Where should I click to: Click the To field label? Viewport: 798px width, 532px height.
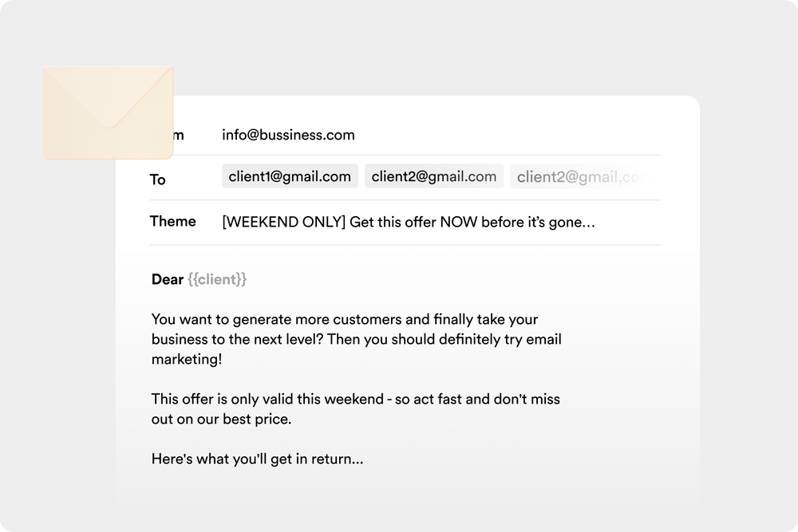click(x=158, y=179)
